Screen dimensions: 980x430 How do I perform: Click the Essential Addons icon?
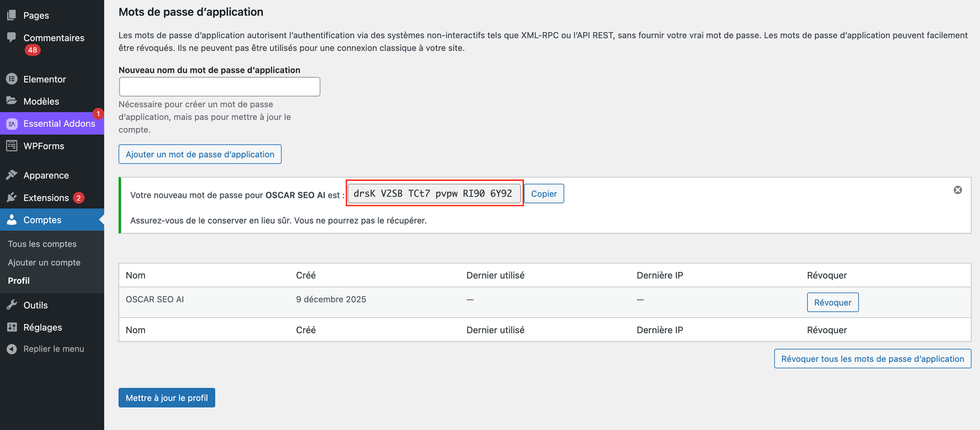pos(12,124)
